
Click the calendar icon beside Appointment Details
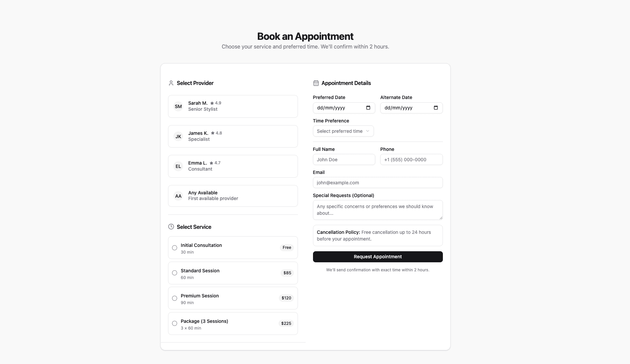pos(315,83)
